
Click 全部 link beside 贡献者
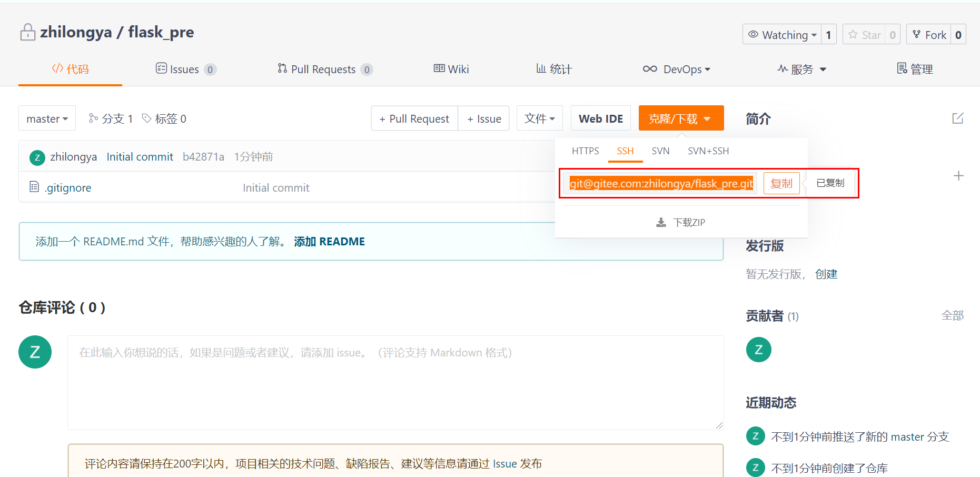[953, 315]
